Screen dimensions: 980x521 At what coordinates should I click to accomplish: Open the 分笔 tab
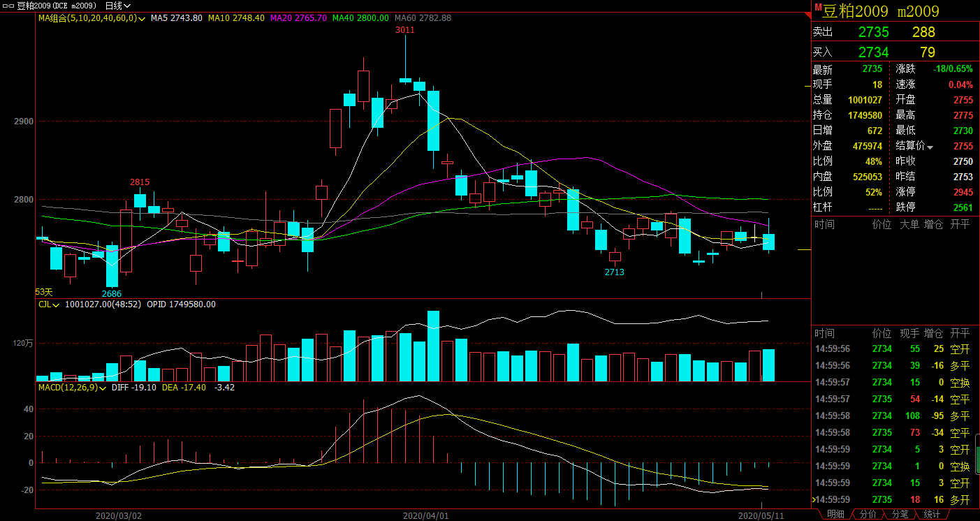[900, 514]
